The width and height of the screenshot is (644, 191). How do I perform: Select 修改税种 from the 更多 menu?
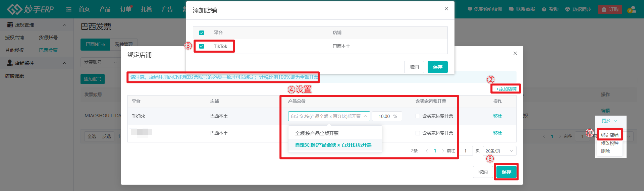(609, 143)
